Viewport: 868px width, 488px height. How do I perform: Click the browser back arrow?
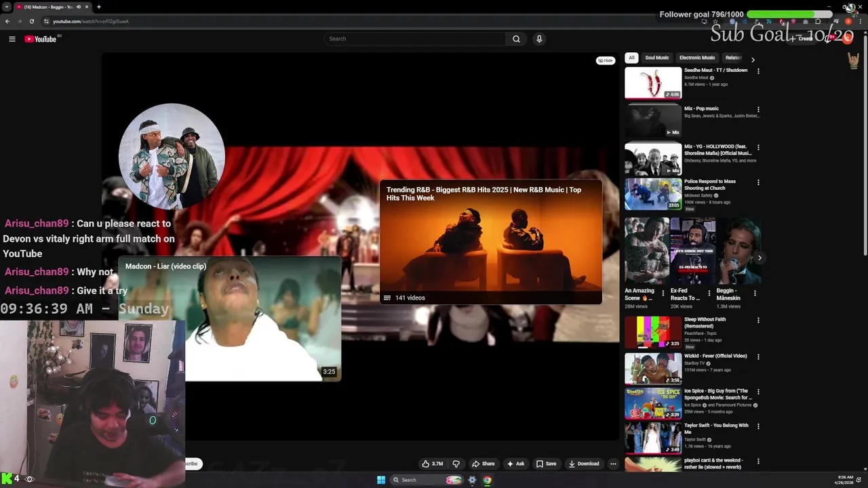pyautogui.click(x=7, y=21)
